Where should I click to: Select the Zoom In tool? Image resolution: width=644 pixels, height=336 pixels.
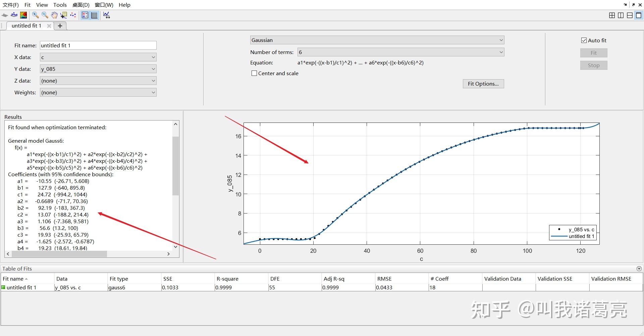tap(35, 15)
